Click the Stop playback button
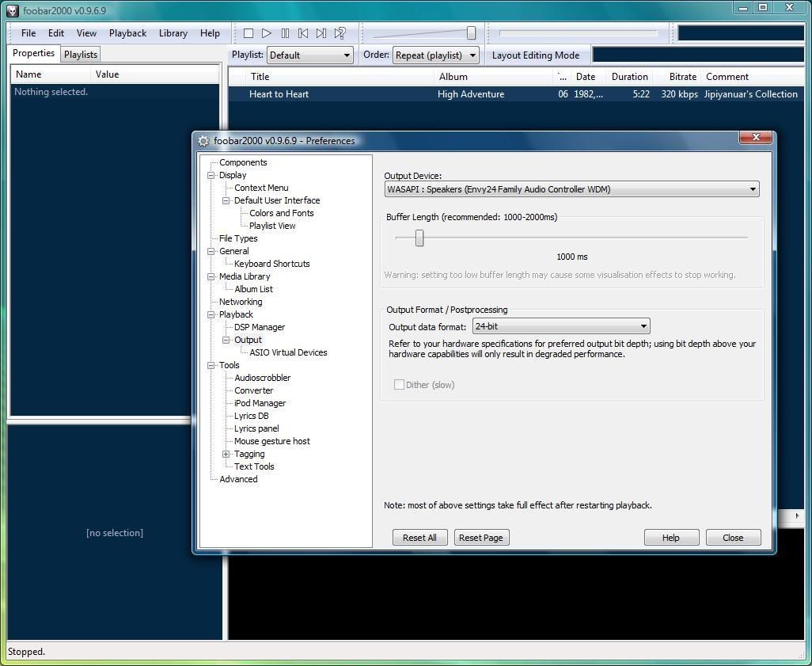This screenshot has height=666, width=812. coord(248,33)
